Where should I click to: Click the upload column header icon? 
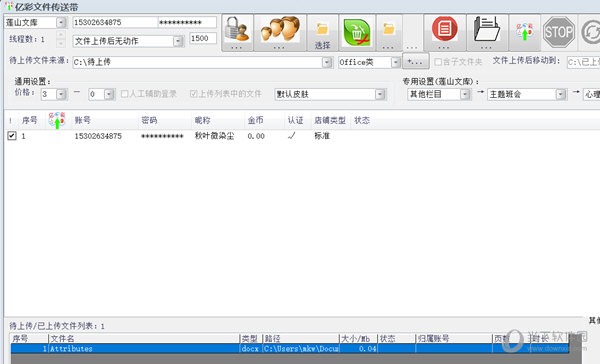tap(57, 120)
